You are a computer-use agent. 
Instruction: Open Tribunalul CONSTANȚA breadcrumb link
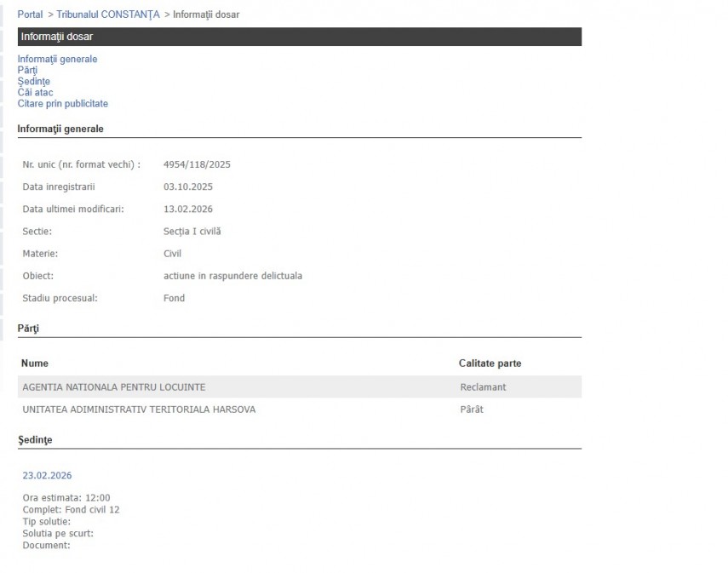click(x=108, y=14)
